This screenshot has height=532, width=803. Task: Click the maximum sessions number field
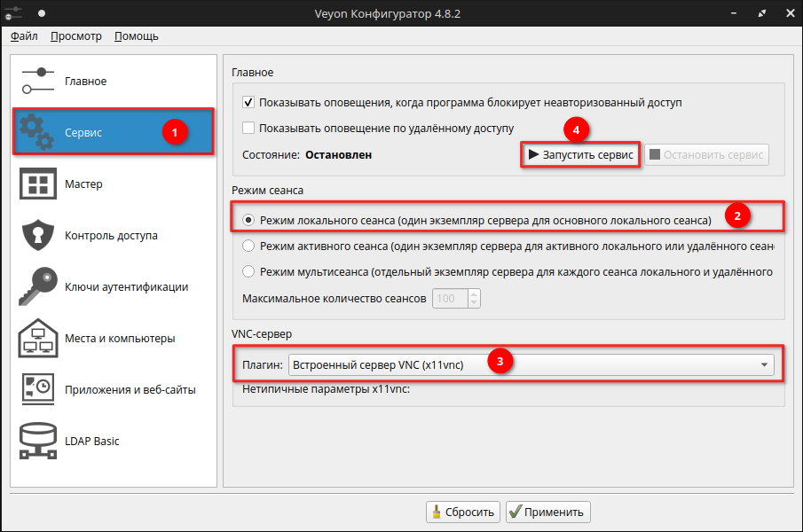tap(450, 298)
